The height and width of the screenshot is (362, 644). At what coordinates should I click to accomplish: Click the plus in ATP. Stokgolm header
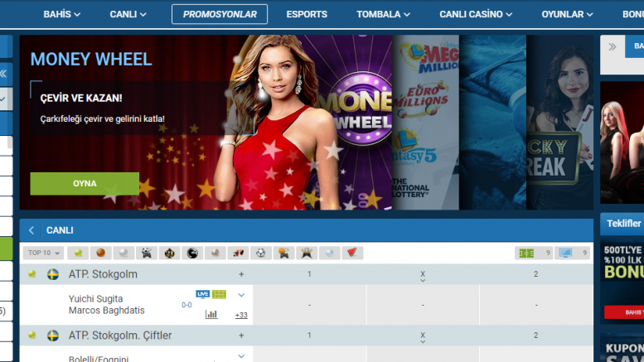[x=241, y=274]
